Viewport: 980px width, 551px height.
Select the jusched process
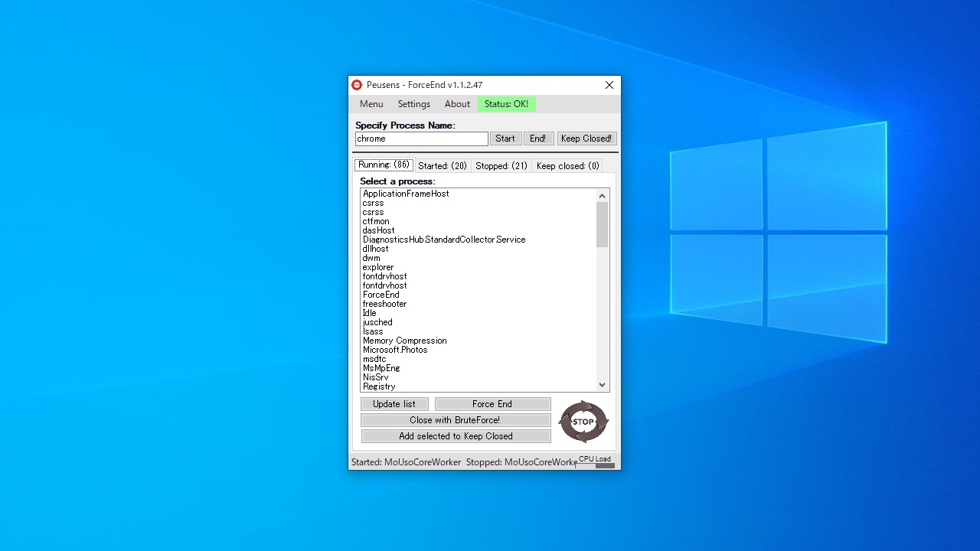point(377,322)
